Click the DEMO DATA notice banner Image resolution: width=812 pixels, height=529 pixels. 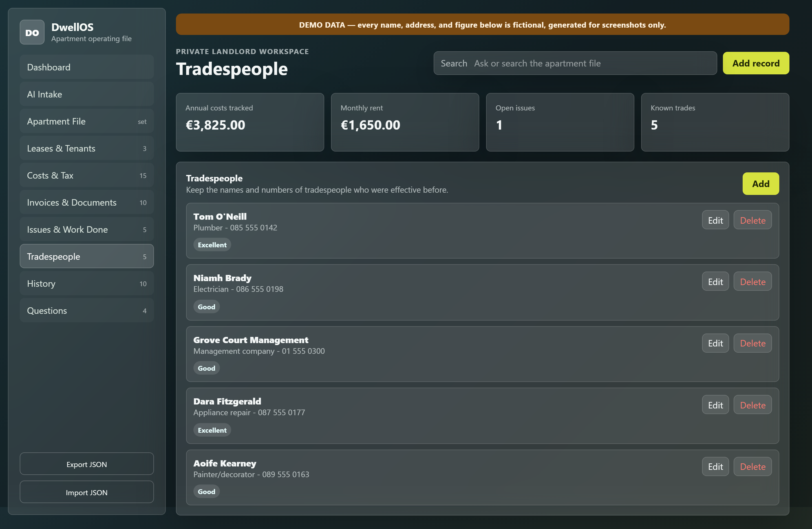tap(482, 25)
